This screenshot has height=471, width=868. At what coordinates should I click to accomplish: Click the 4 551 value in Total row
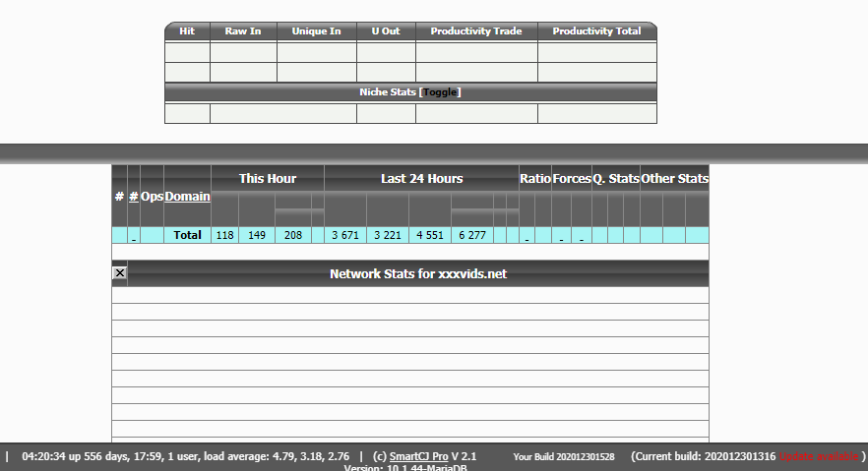click(430, 235)
